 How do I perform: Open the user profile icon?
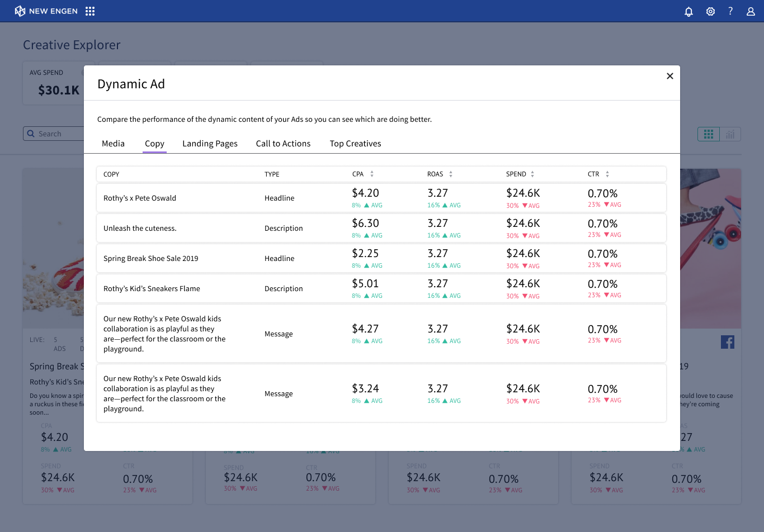click(x=751, y=11)
